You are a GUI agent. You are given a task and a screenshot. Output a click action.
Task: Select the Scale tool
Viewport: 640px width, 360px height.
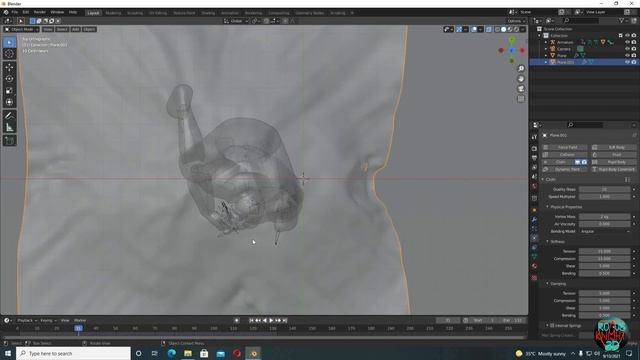9,91
